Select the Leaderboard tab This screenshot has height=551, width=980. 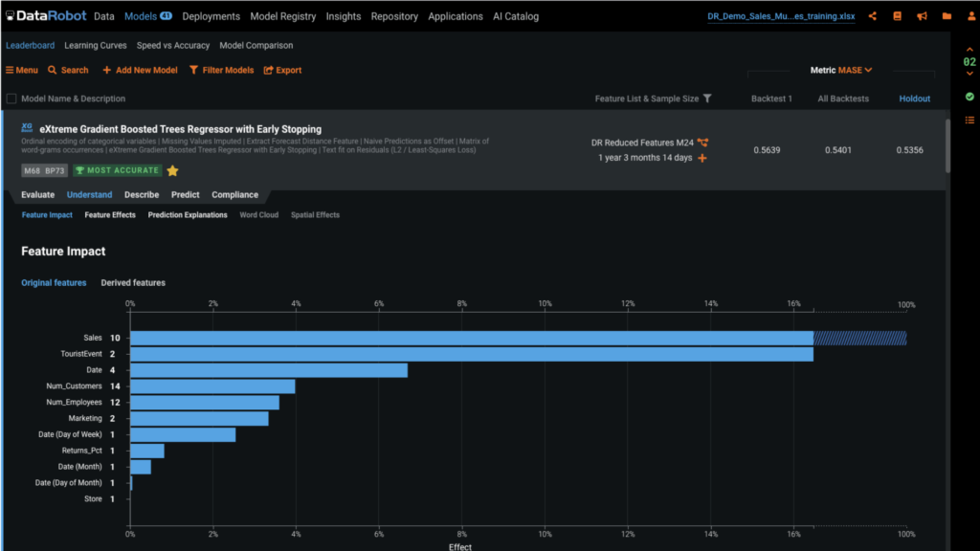click(30, 46)
